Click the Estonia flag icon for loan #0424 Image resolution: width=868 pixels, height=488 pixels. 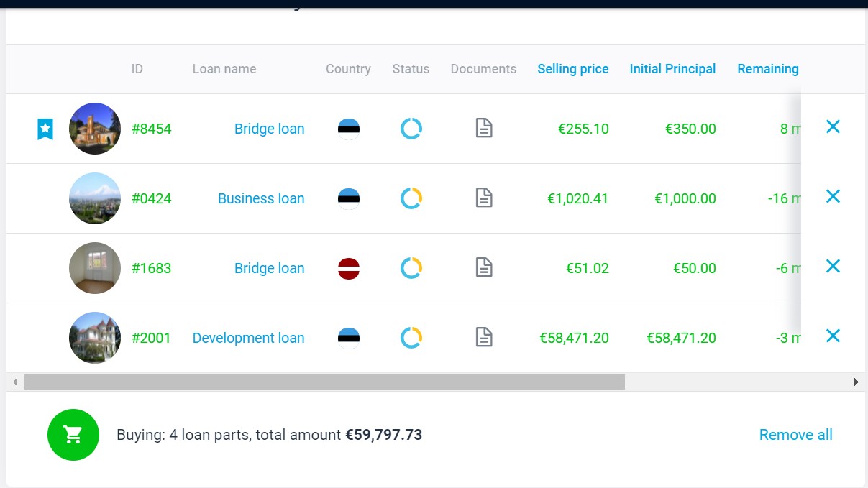point(349,198)
